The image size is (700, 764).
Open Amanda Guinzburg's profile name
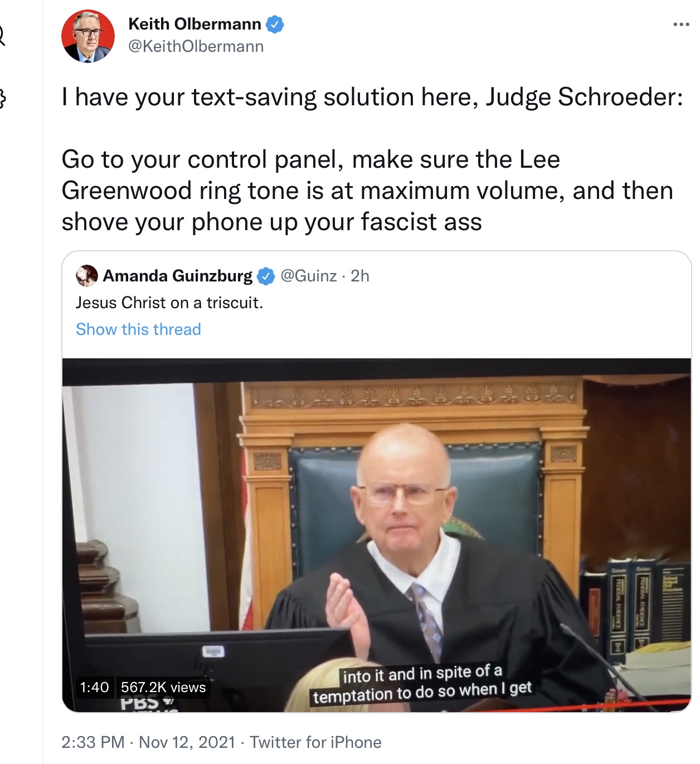178,276
